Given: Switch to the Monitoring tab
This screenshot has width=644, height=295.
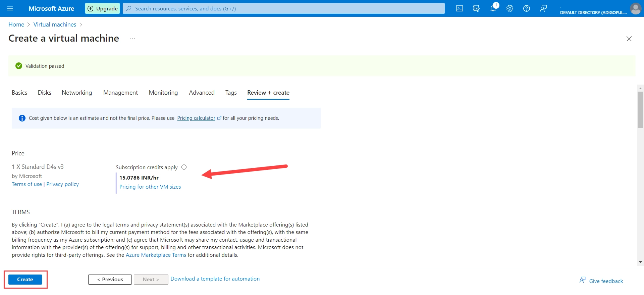Looking at the screenshot, I should pyautogui.click(x=163, y=93).
